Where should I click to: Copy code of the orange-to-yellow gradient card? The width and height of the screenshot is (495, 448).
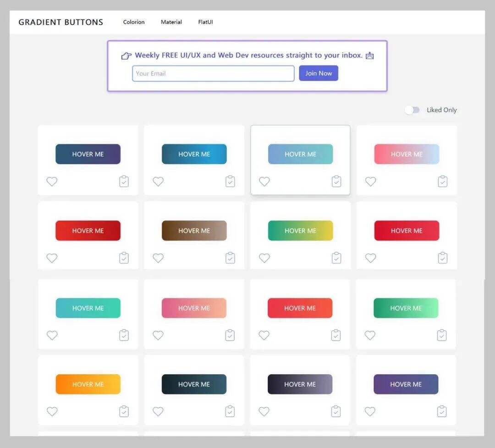click(x=124, y=411)
